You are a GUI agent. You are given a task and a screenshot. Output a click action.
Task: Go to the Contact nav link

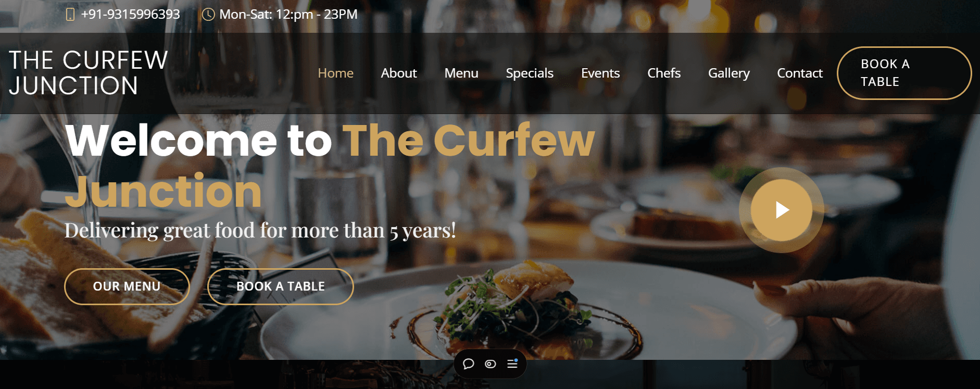[800, 73]
